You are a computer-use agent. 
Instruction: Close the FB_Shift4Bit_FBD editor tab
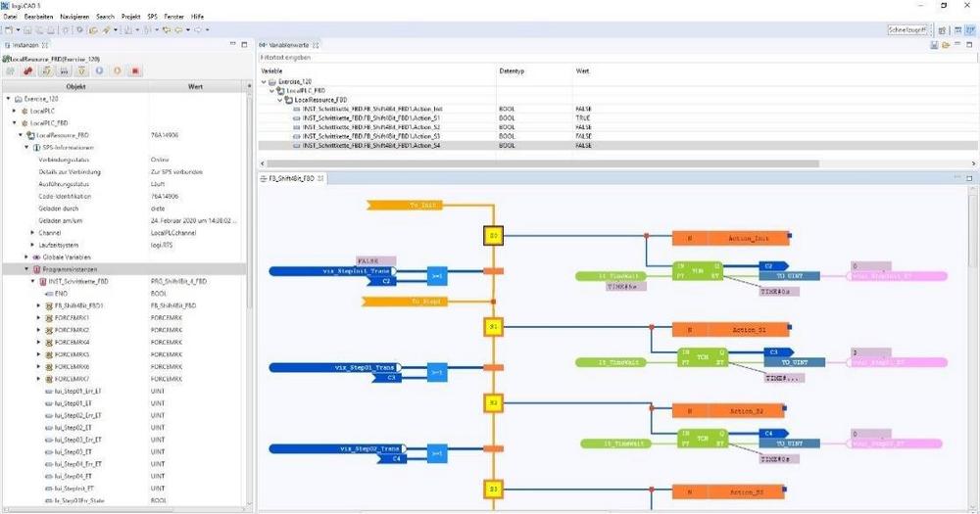pyautogui.click(x=320, y=178)
